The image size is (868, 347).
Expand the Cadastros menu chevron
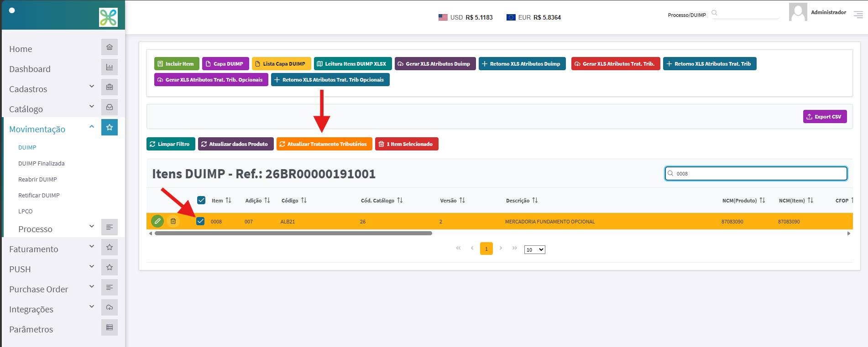click(x=92, y=86)
